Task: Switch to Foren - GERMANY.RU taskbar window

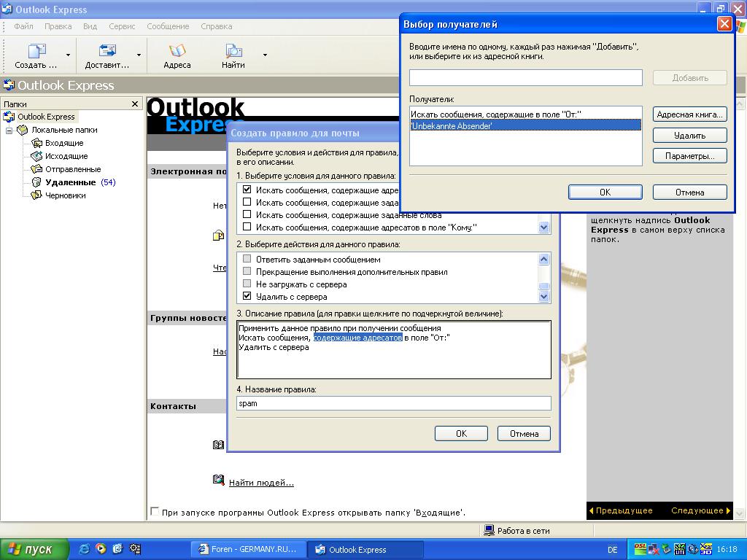Action: 248,549
